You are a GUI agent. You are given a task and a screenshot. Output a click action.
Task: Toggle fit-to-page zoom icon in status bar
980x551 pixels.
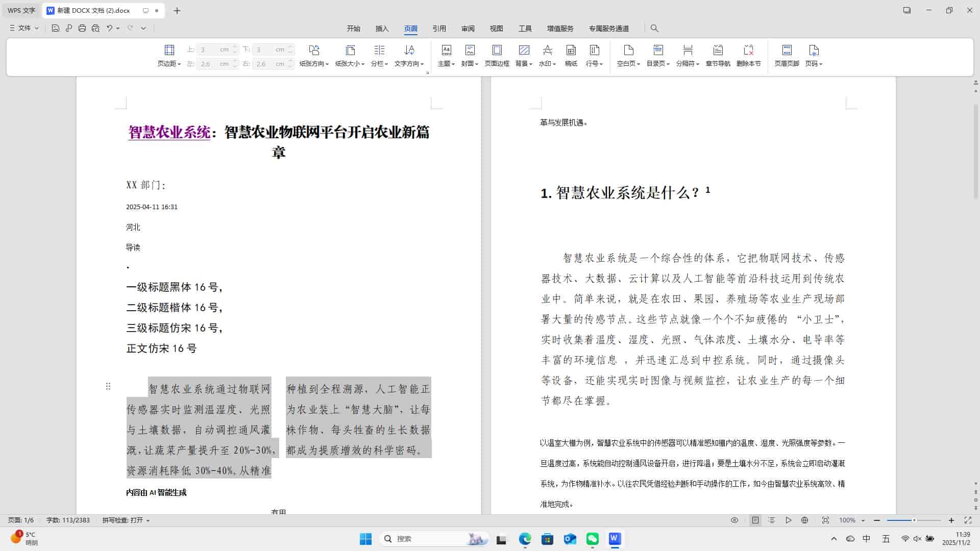coord(825,520)
